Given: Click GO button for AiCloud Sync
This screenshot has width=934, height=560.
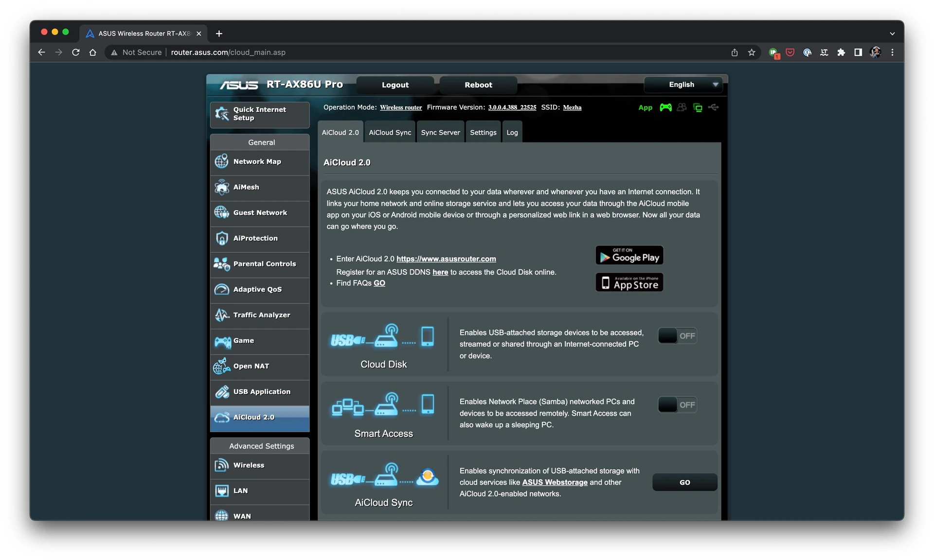Looking at the screenshot, I should pyautogui.click(x=684, y=483).
